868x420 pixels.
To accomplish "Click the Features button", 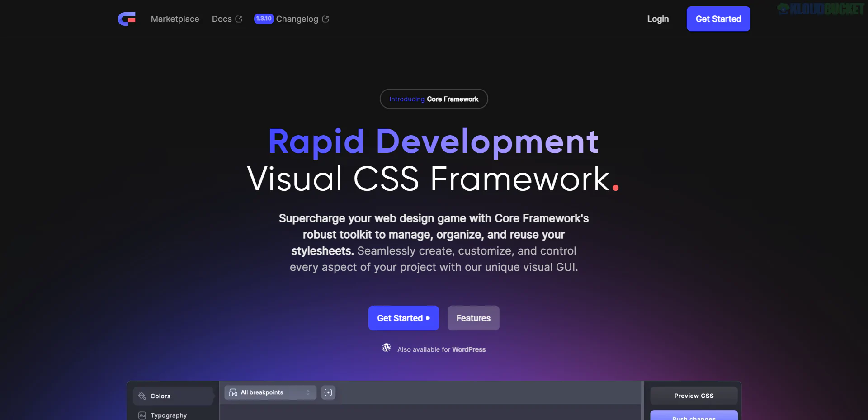I will coord(473,318).
